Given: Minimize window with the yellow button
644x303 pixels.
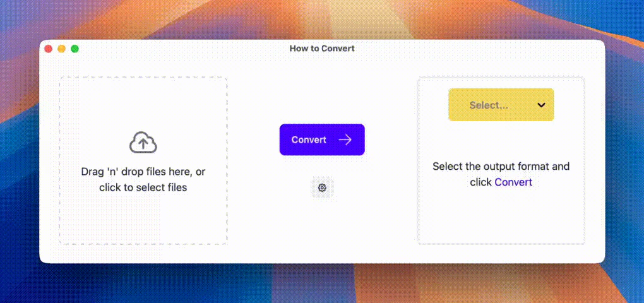Looking at the screenshot, I should [x=61, y=49].
